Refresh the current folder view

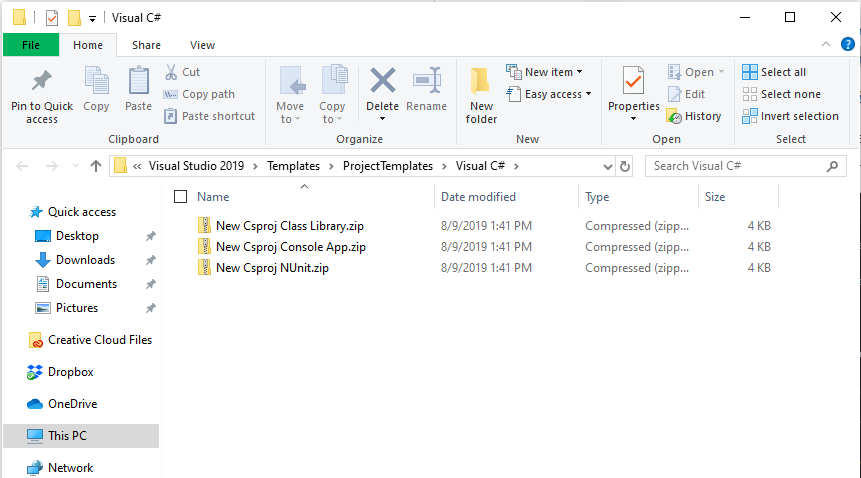point(625,166)
